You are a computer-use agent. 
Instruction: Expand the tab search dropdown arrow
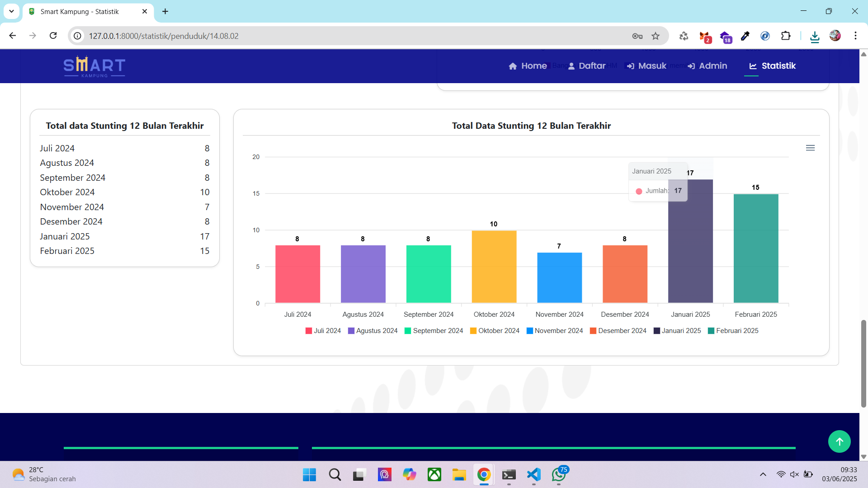tap(11, 11)
